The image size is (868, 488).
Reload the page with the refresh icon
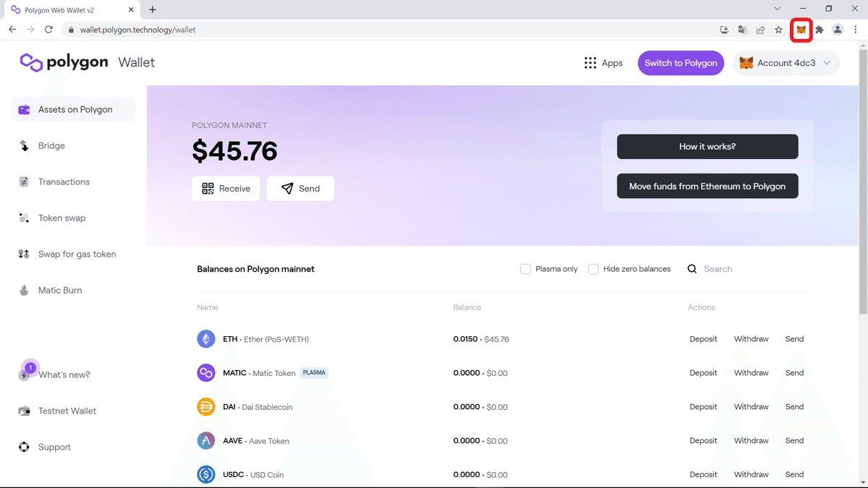(x=48, y=30)
